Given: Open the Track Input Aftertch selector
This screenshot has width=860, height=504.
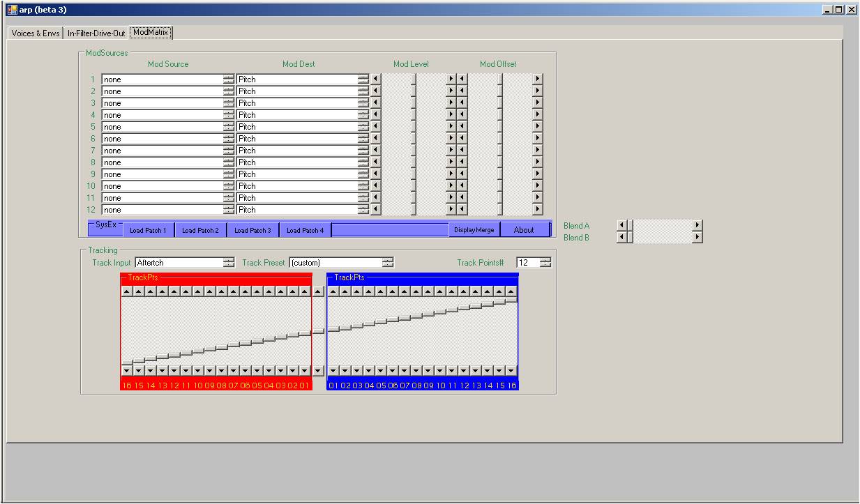Looking at the screenshot, I should (229, 263).
